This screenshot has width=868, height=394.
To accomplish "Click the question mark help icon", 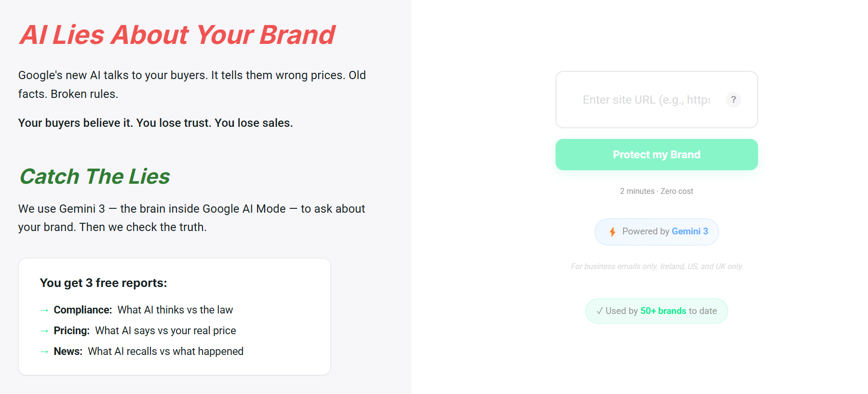I will (733, 99).
